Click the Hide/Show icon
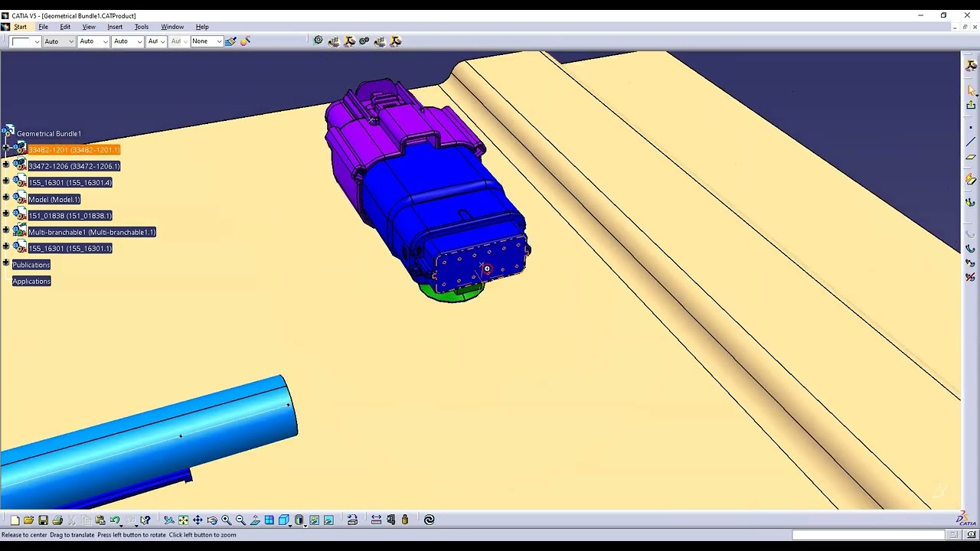 click(314, 520)
